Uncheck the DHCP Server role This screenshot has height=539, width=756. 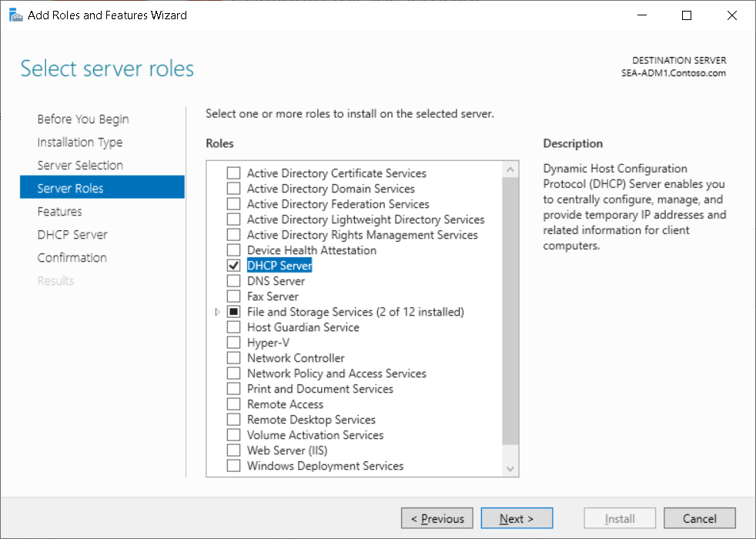tap(233, 265)
